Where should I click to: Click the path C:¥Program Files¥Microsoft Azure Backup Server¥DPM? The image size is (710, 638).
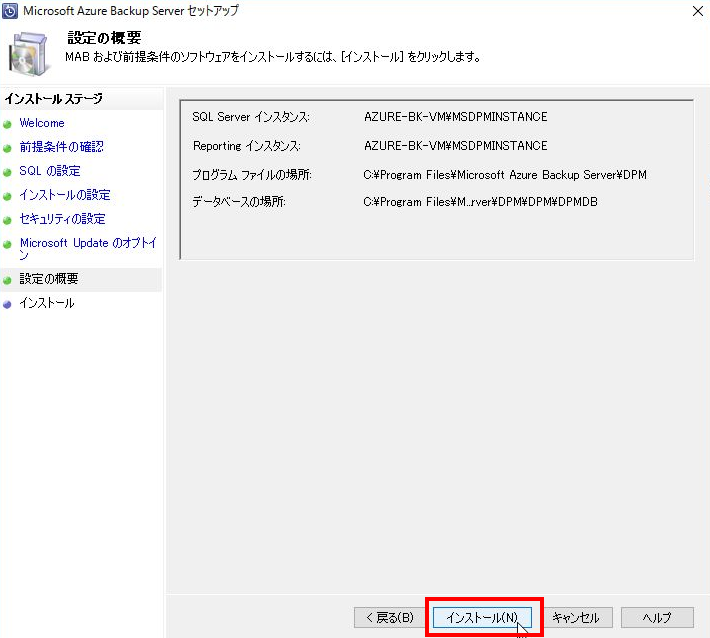coord(505,175)
